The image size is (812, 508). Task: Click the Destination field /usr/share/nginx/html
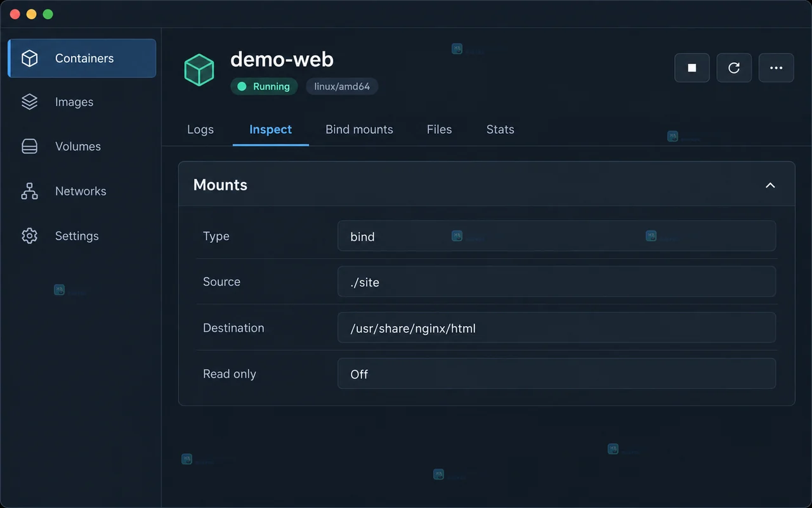click(x=556, y=328)
